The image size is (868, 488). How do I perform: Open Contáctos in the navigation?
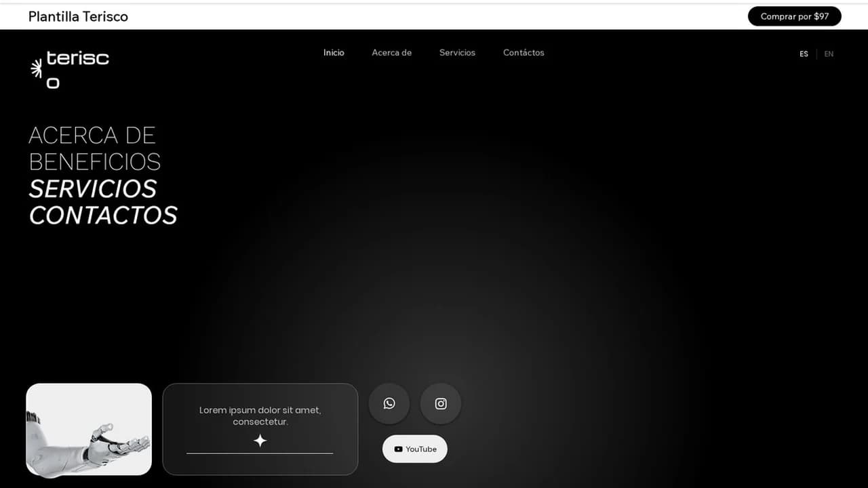click(x=524, y=53)
